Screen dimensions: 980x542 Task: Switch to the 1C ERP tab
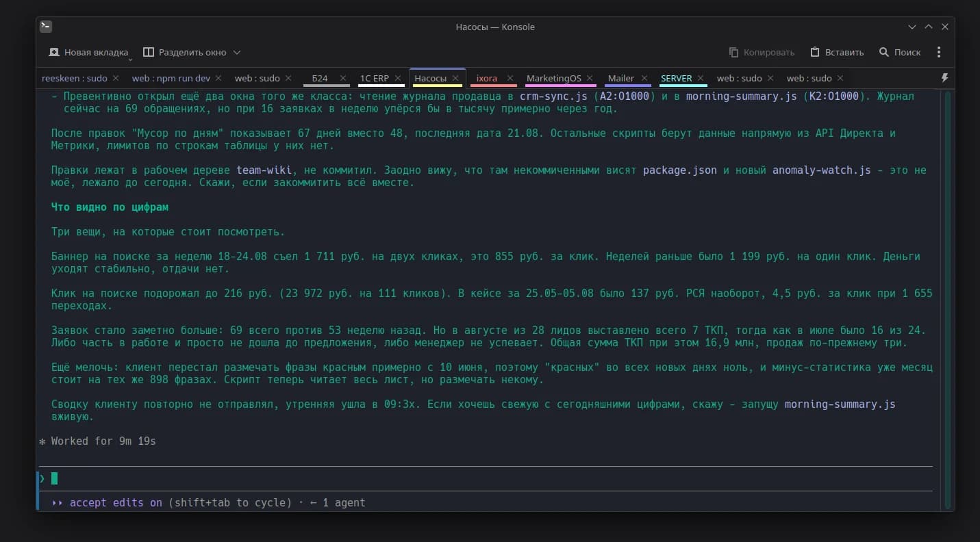pos(374,78)
